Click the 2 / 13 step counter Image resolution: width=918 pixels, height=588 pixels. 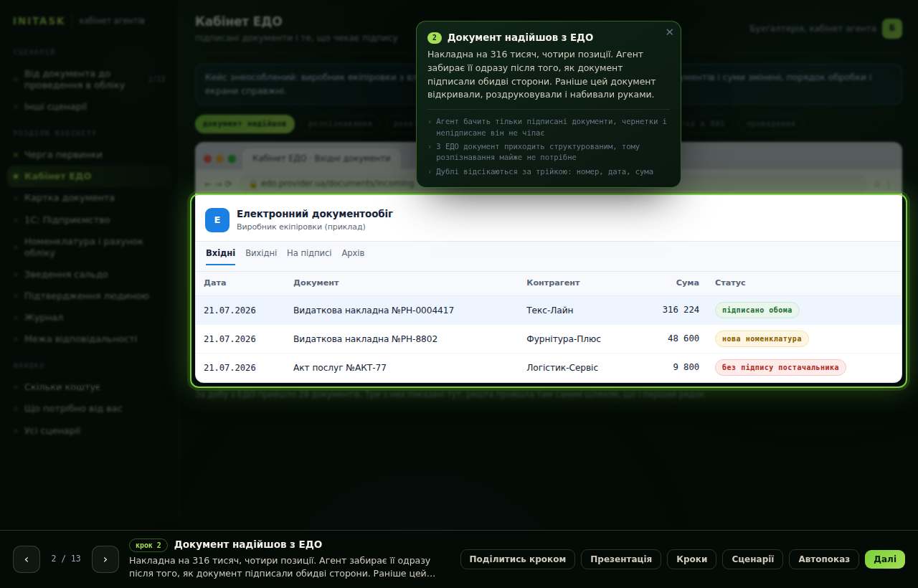(66, 559)
